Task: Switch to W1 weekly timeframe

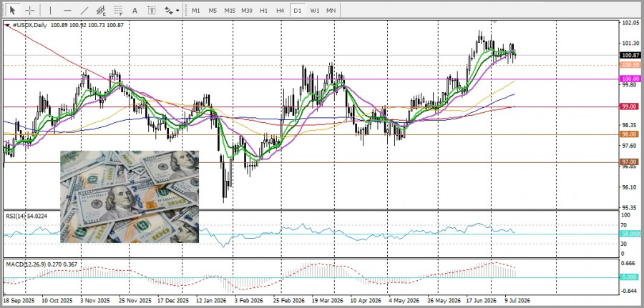Action: tap(315, 11)
